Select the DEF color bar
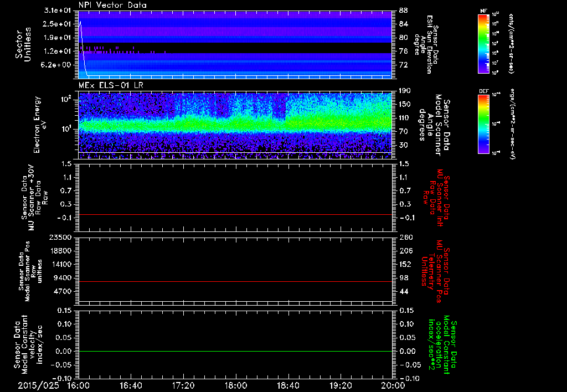The image size is (567, 392). [484, 124]
